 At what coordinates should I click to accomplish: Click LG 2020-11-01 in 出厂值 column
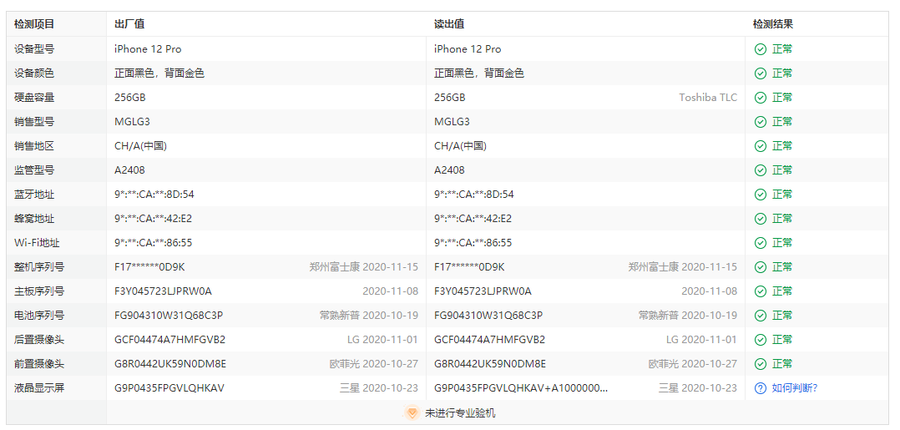382,339
